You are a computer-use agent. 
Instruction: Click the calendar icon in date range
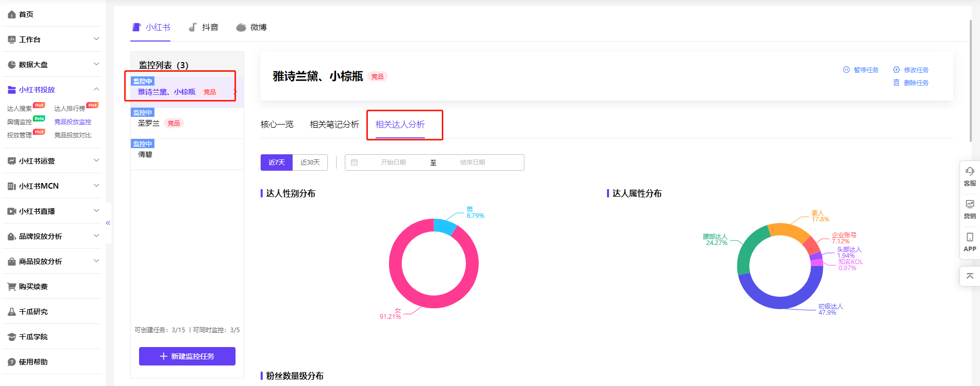pyautogui.click(x=354, y=162)
